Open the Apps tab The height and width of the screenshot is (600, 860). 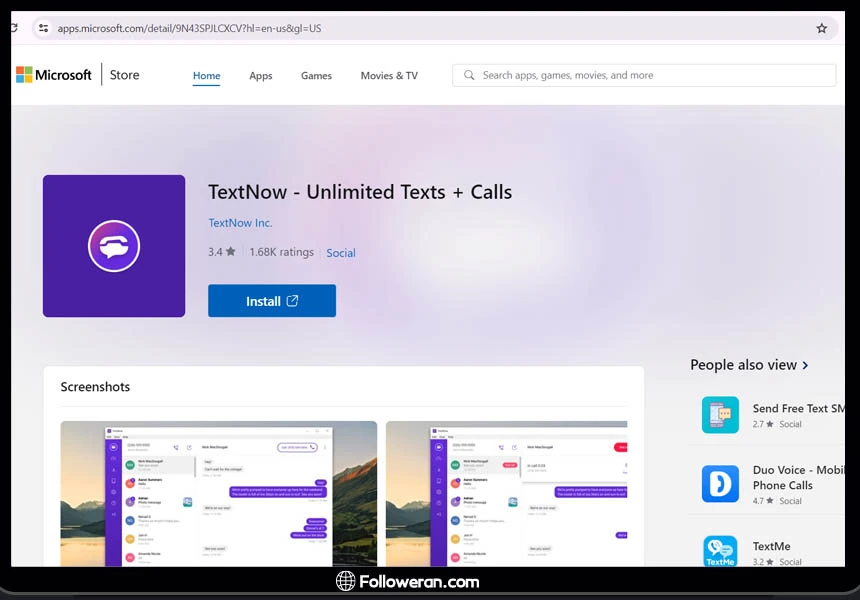(260, 76)
